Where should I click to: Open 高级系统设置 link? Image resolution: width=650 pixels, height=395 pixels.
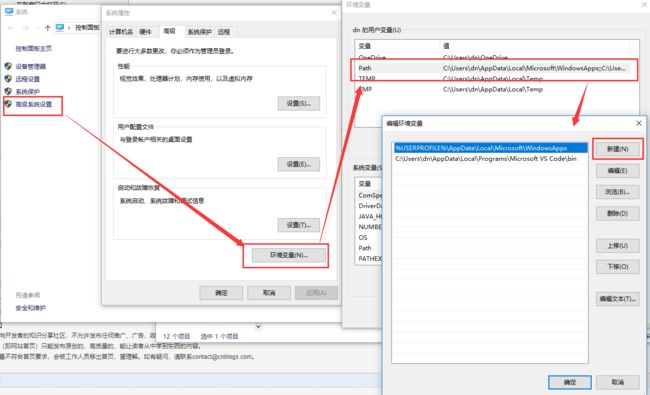(x=34, y=104)
